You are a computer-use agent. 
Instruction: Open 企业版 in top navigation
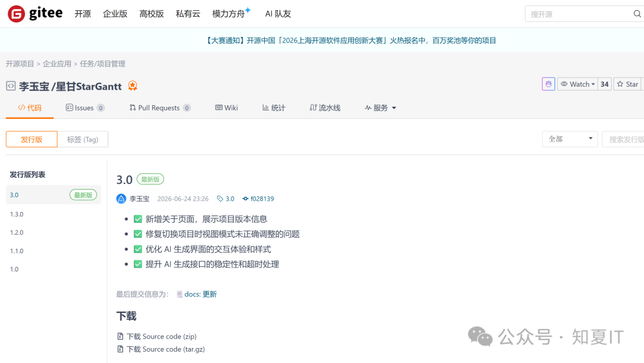click(115, 14)
